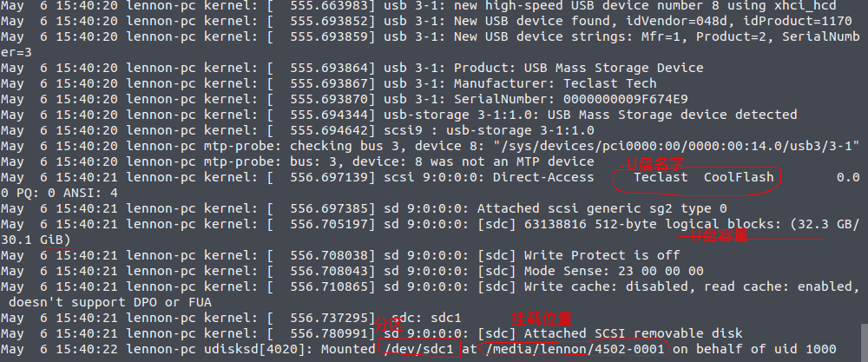Click "Attached SCSI removable disk" message
Image resolution: width=868 pixels, height=362 pixels.
633,333
